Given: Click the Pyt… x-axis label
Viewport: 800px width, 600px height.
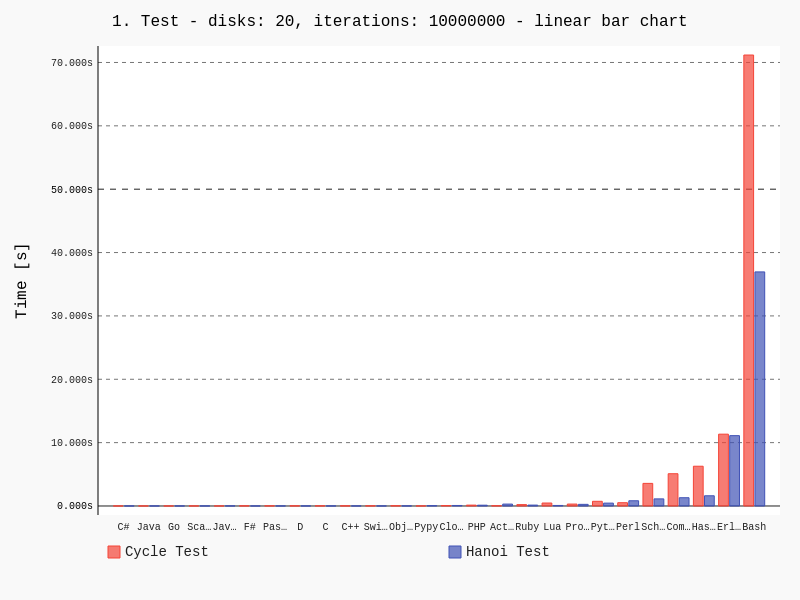Looking at the screenshot, I should pyautogui.click(x=603, y=527).
